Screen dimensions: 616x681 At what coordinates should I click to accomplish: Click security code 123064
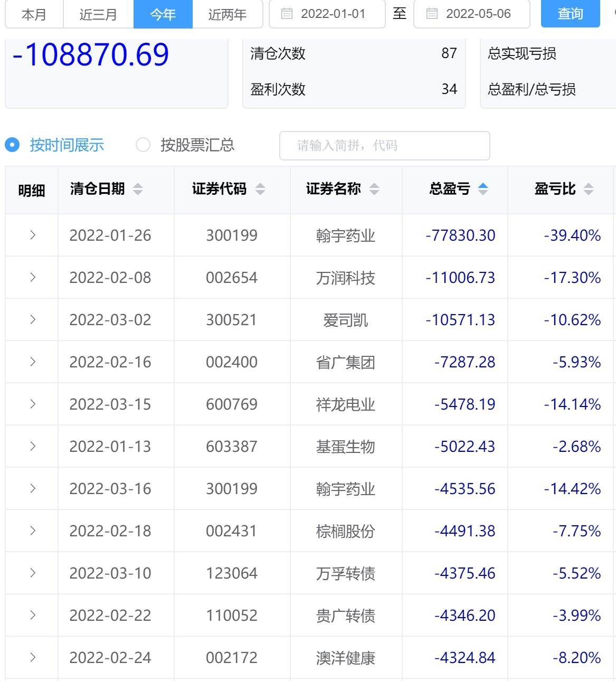coord(232,573)
